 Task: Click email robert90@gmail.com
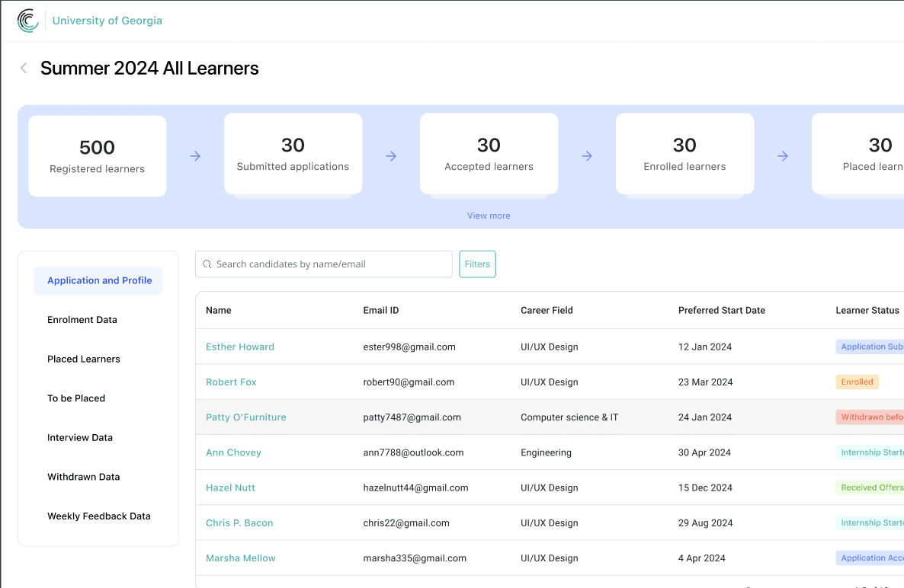click(x=409, y=382)
